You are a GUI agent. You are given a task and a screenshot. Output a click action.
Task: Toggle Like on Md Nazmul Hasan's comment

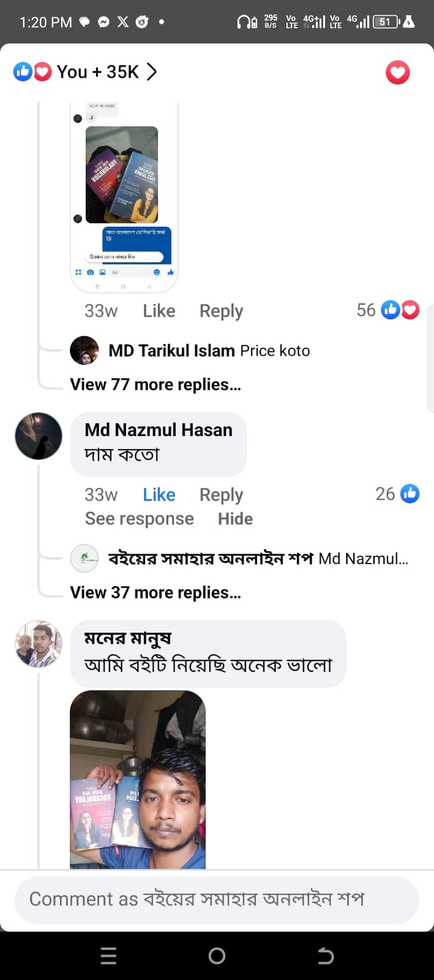point(159,494)
